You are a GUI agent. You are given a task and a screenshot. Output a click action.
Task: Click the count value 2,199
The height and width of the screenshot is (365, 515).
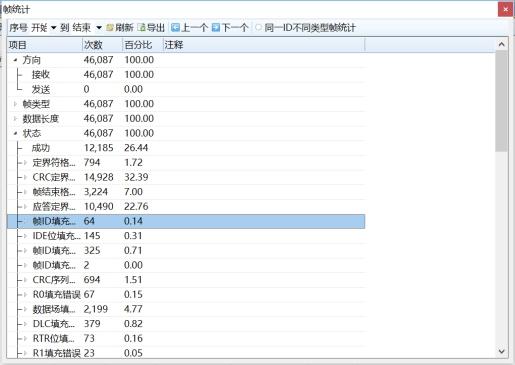pos(96,309)
